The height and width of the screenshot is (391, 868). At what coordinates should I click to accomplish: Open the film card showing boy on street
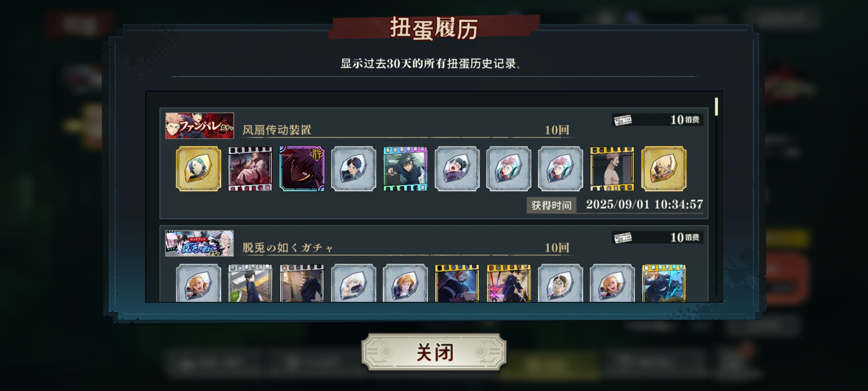click(250, 283)
